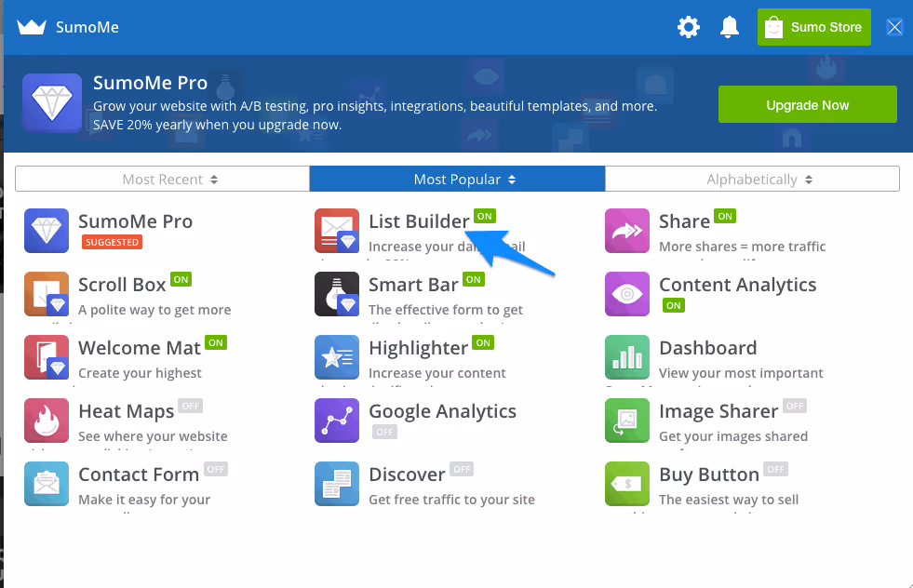Screen dimensions: 913x588
Task: Enable Discover using its OFF badge
Action: [x=461, y=469]
